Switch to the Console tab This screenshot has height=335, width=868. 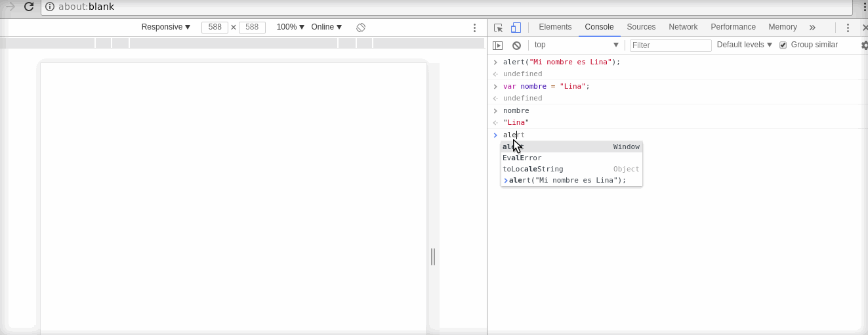[599, 27]
